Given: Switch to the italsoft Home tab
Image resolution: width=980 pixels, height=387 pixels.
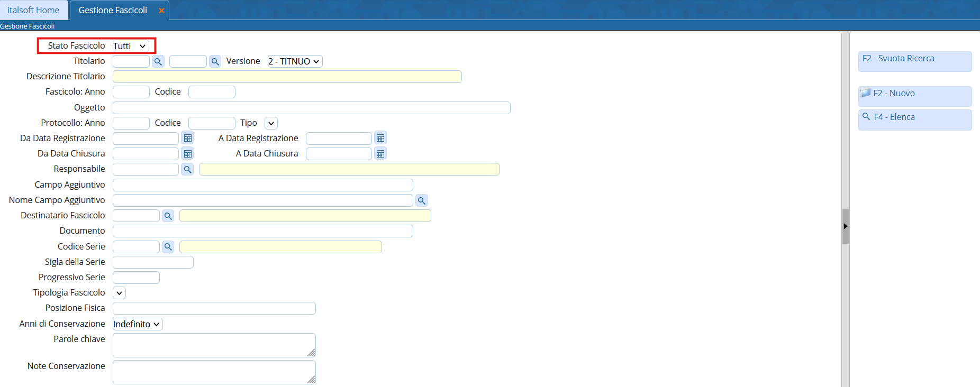Looking at the screenshot, I should [x=33, y=10].
